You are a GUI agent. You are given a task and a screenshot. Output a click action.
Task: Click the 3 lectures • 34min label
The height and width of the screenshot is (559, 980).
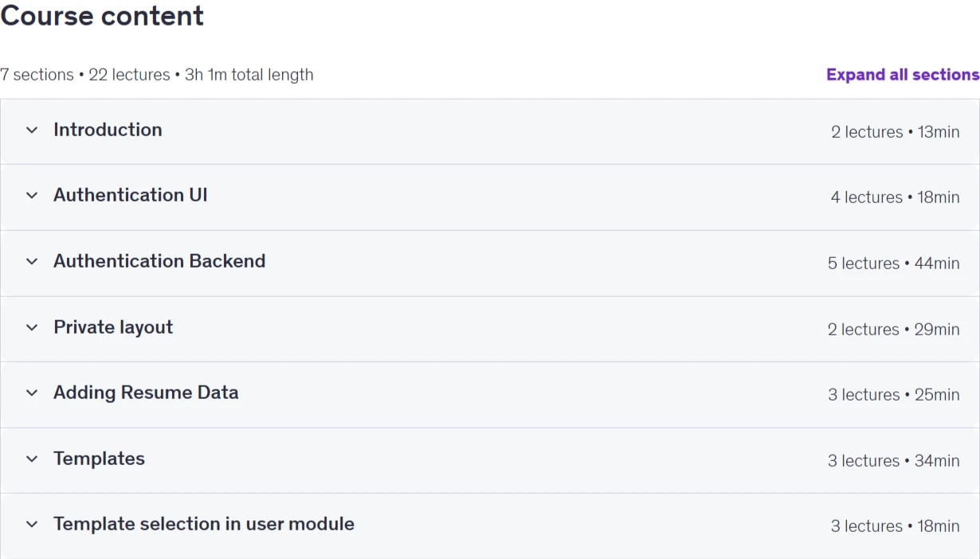click(893, 461)
